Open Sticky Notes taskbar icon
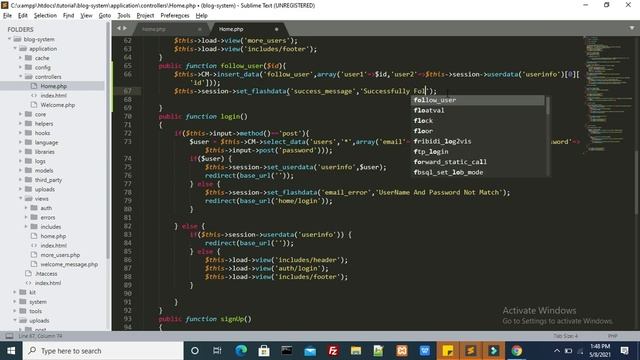Screen dimensions: 640x360 (x=448, y=351)
